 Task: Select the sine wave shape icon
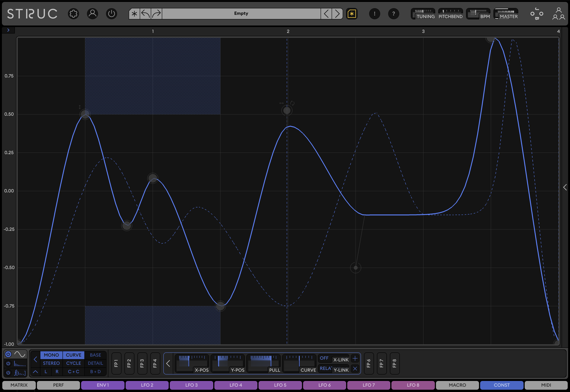click(20, 354)
